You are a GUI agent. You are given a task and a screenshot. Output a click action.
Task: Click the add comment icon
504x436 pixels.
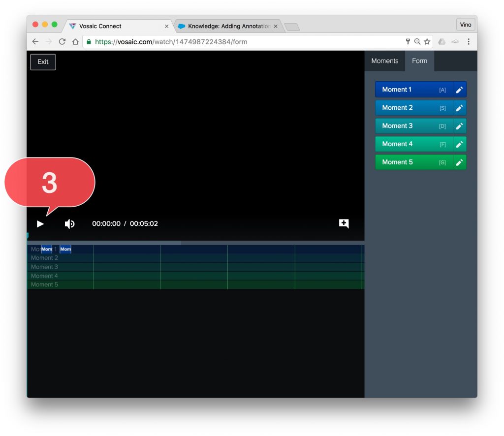pyautogui.click(x=344, y=223)
